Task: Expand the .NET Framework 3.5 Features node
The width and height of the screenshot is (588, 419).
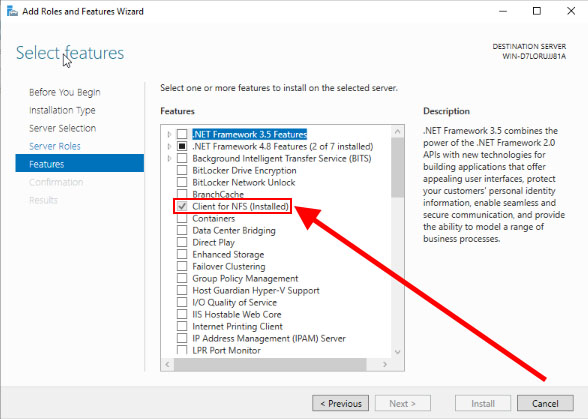Action: pyautogui.click(x=170, y=134)
